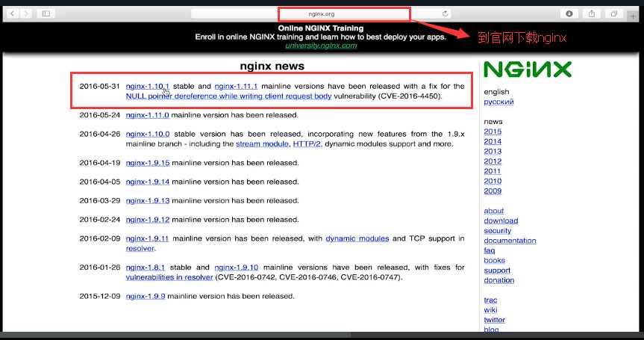Open the trac link

490,300
